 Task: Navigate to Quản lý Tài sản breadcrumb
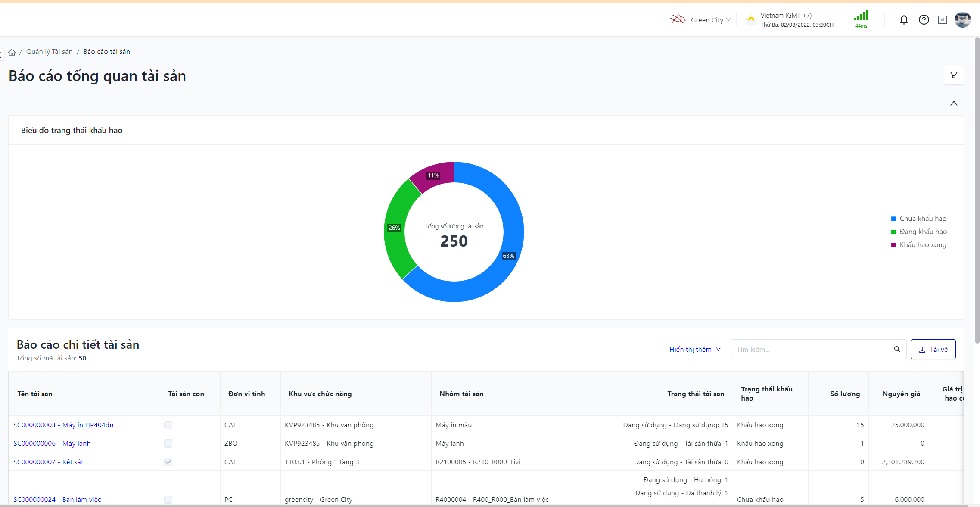point(49,52)
